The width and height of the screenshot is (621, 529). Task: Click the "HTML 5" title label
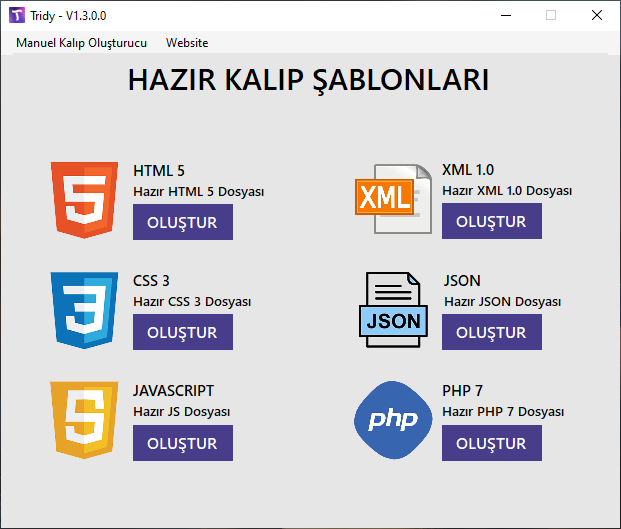[159, 171]
